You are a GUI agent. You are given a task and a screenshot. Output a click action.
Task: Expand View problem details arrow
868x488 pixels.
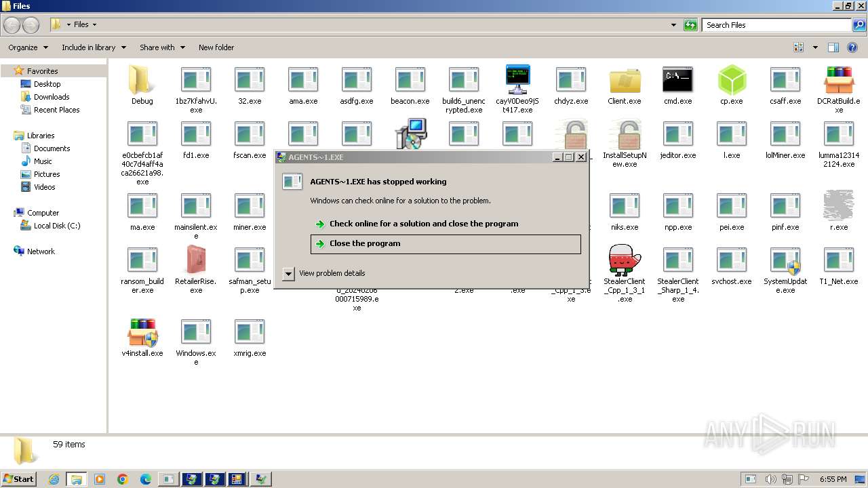288,273
